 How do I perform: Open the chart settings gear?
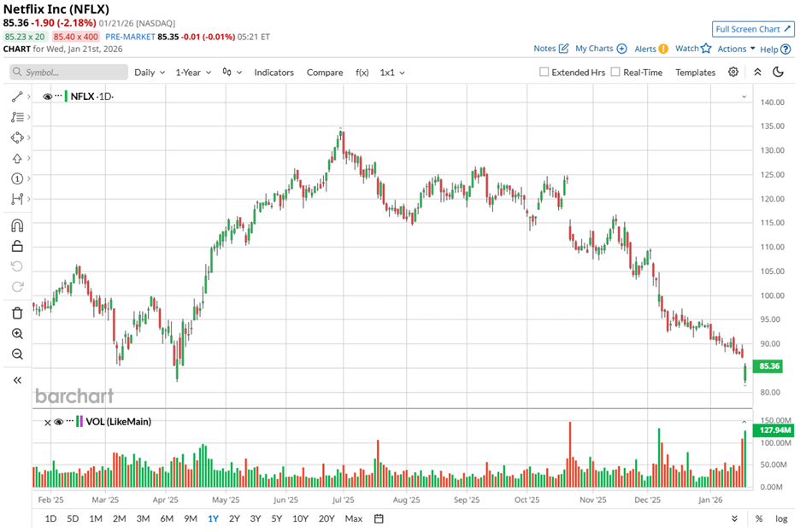(x=733, y=72)
